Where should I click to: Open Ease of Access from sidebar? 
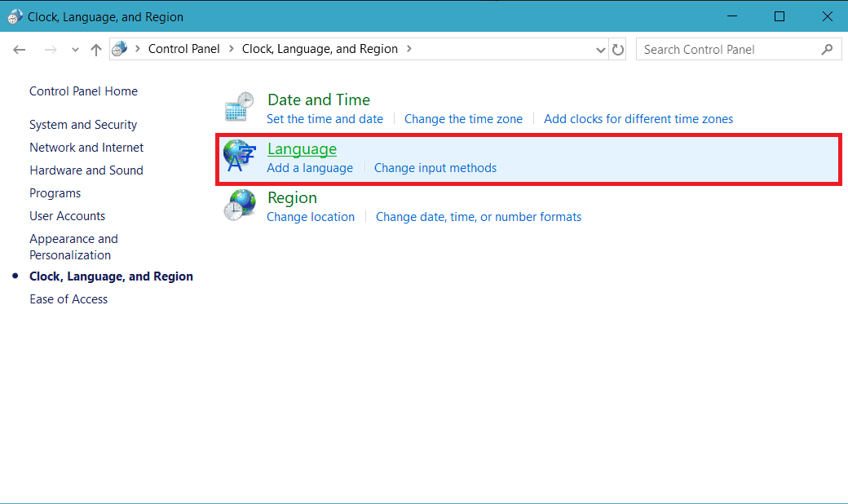point(68,298)
